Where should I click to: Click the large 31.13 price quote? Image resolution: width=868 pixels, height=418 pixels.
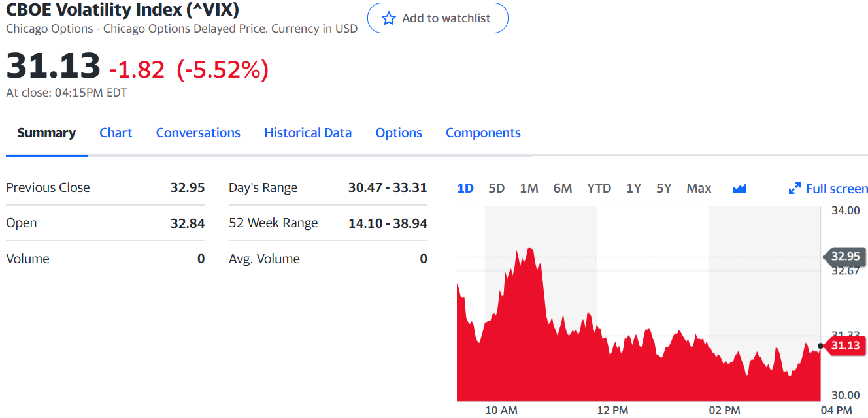[x=54, y=66]
